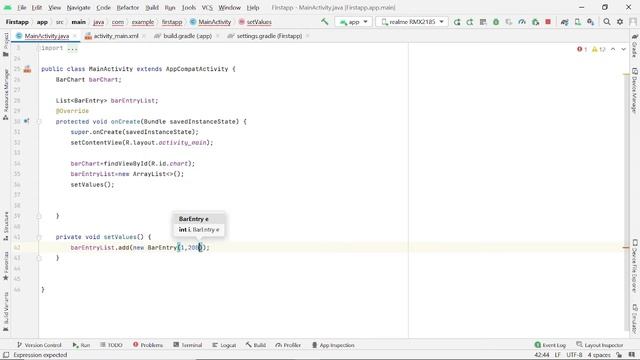Screen dimensions: 640x360
Task: Click the Make Project hammer icon
Action: 324,22
